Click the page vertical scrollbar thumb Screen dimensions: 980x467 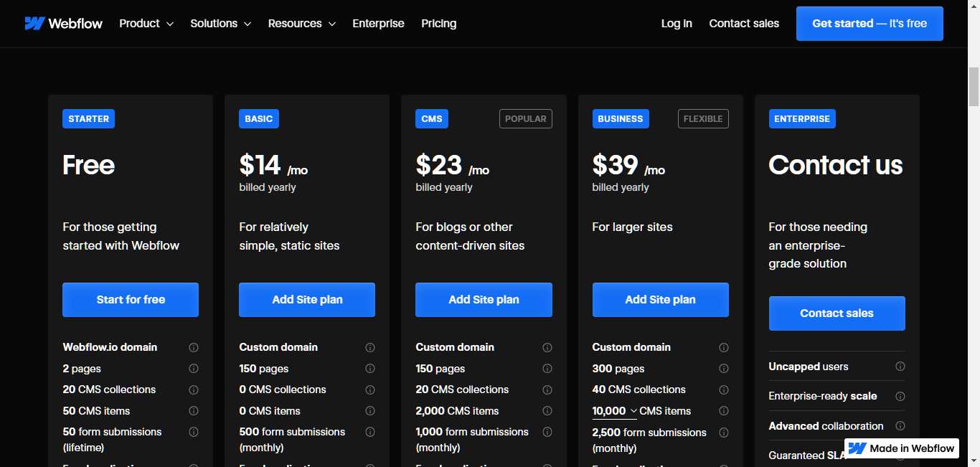(974, 88)
